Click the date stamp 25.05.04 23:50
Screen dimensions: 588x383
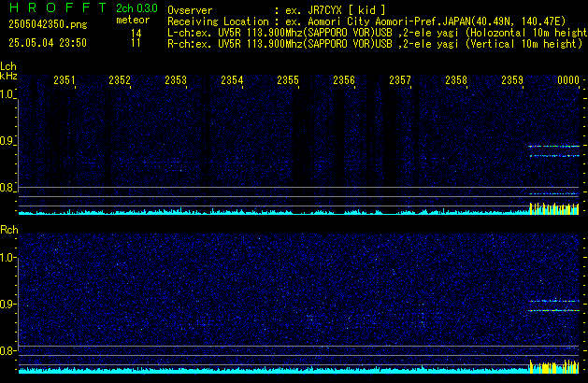point(48,43)
